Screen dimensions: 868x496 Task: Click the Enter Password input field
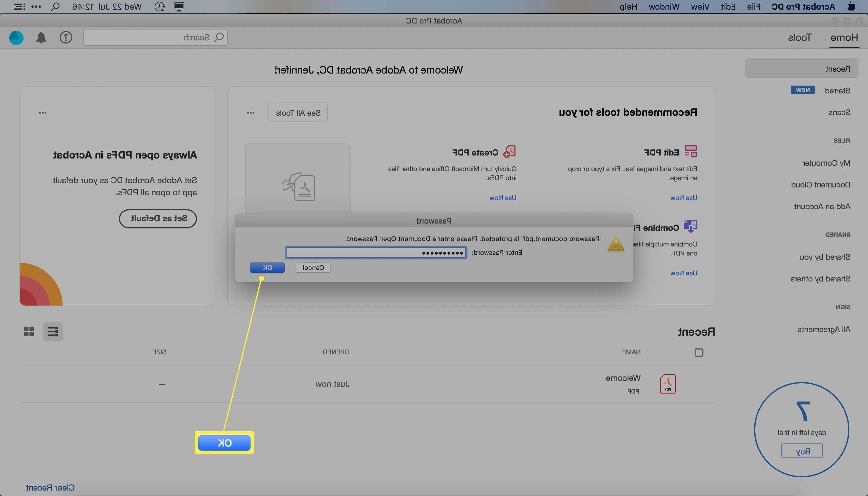[376, 253]
